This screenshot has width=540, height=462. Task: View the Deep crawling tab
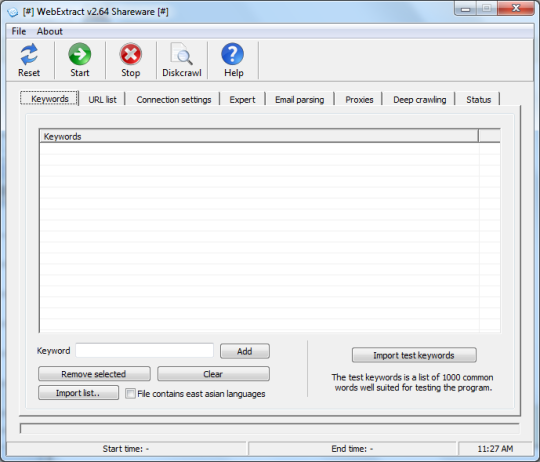point(419,99)
